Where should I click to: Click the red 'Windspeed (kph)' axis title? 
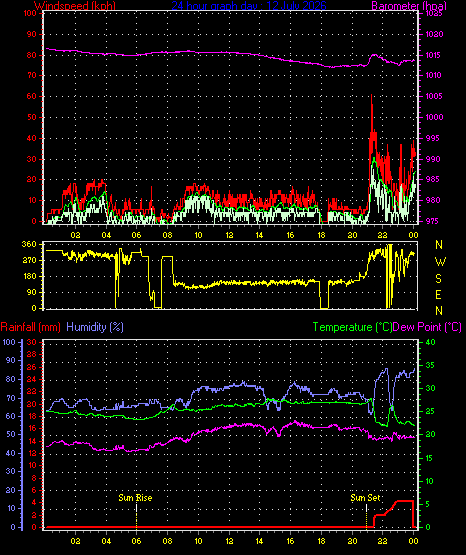[75, 6]
